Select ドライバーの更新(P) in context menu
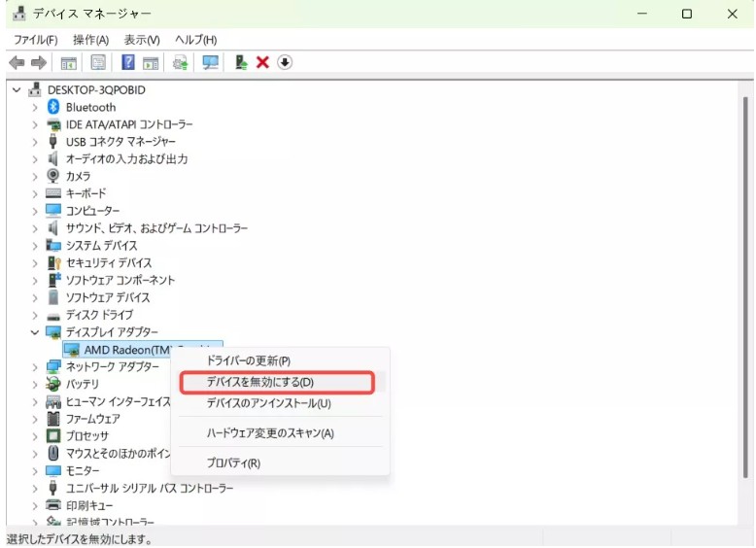The height and width of the screenshot is (548, 756). click(x=248, y=360)
